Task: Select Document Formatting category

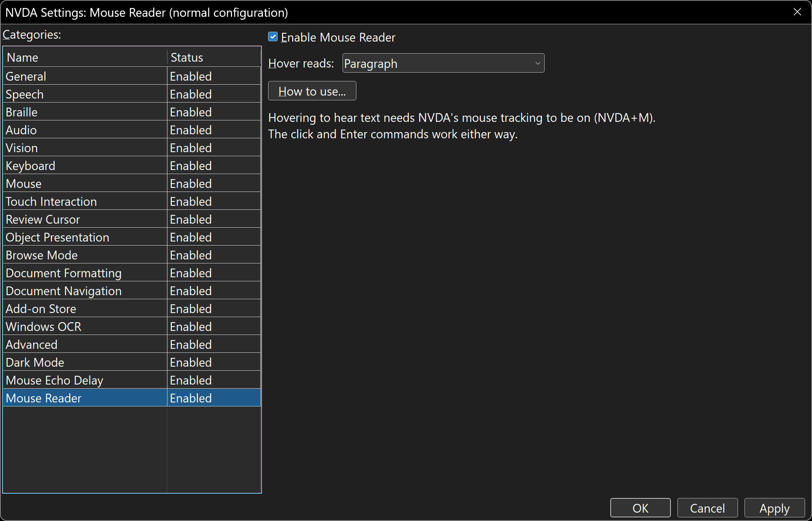Action: pyautogui.click(x=132, y=273)
